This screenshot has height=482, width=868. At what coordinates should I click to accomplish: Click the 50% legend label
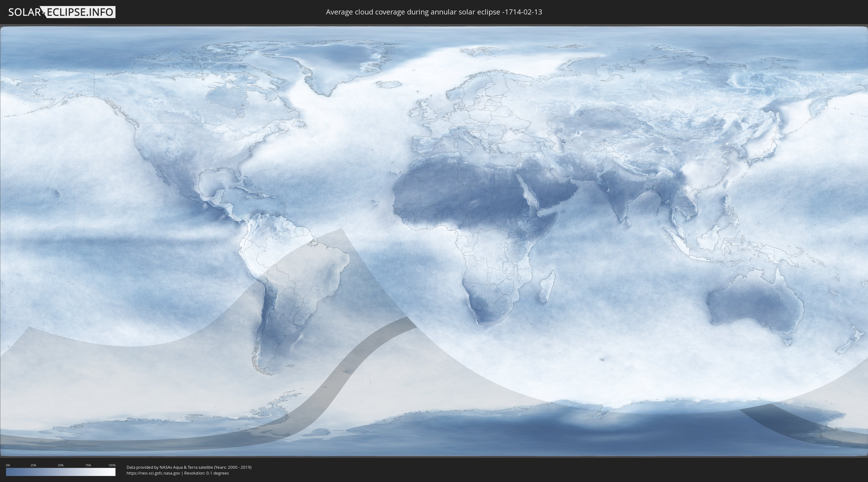(61, 465)
